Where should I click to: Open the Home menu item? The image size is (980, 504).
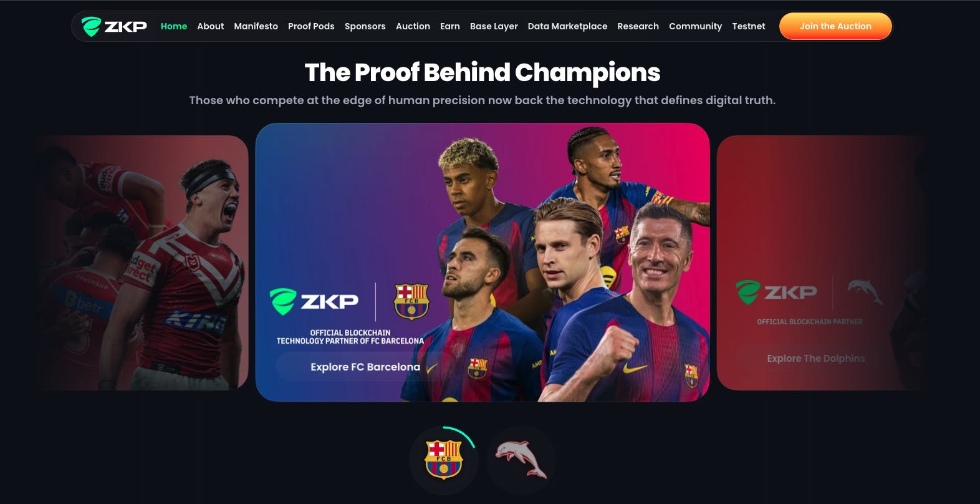point(174,26)
